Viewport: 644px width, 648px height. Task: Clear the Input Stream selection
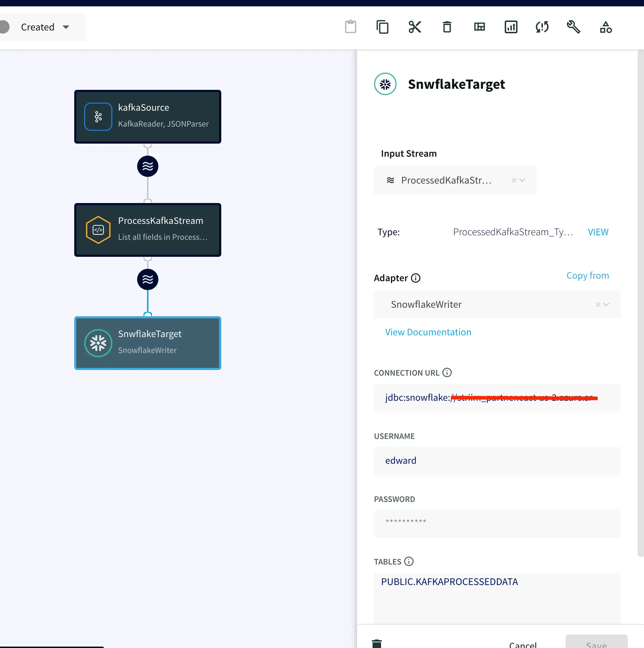[514, 180]
